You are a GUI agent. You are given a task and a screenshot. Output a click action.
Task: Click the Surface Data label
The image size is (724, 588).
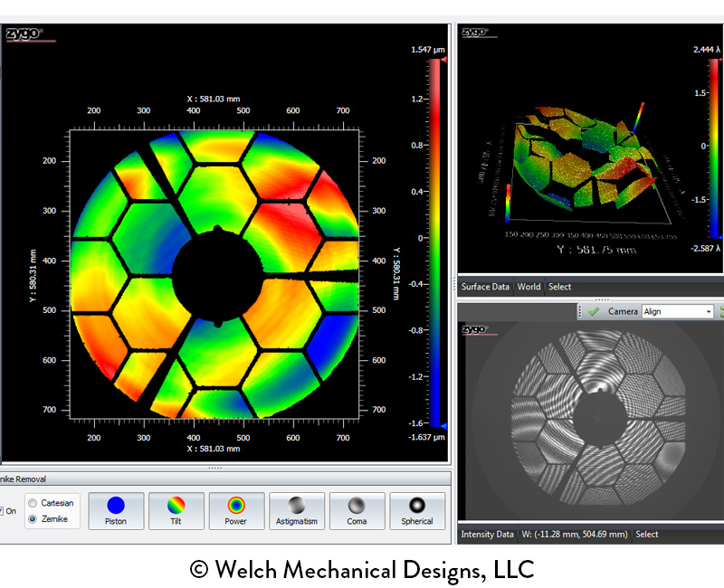point(486,287)
